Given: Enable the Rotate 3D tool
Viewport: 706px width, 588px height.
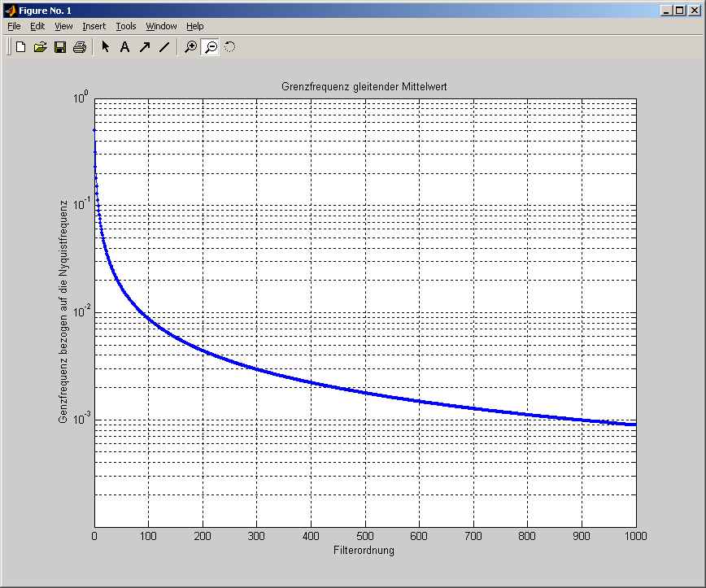Looking at the screenshot, I should [x=229, y=47].
